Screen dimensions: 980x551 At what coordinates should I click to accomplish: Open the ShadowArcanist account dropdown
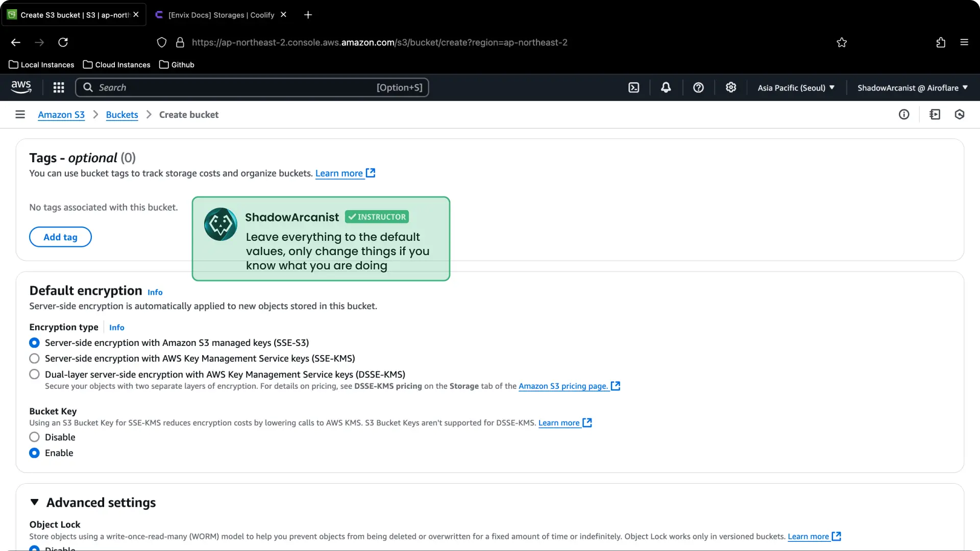click(x=912, y=87)
